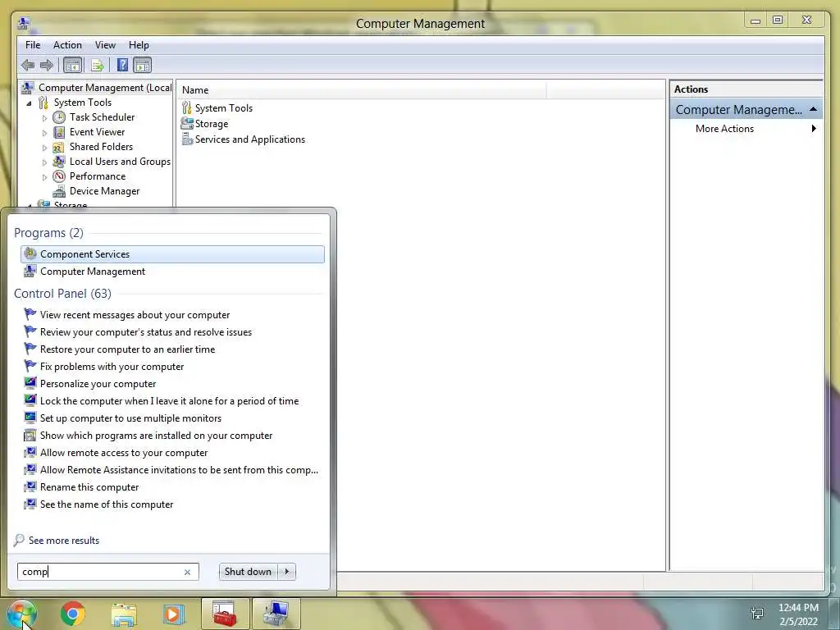The height and width of the screenshot is (630, 840).
Task: Open the Action menu
Action: (67, 45)
